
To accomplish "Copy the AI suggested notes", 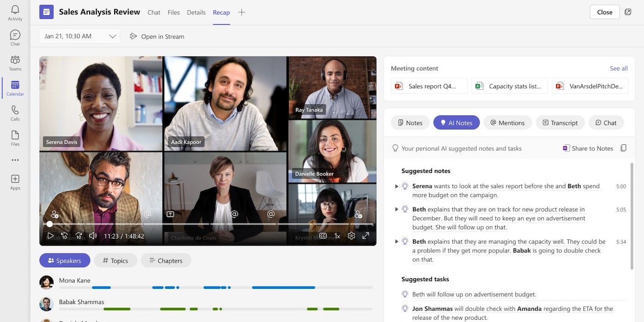I will pyautogui.click(x=624, y=148).
